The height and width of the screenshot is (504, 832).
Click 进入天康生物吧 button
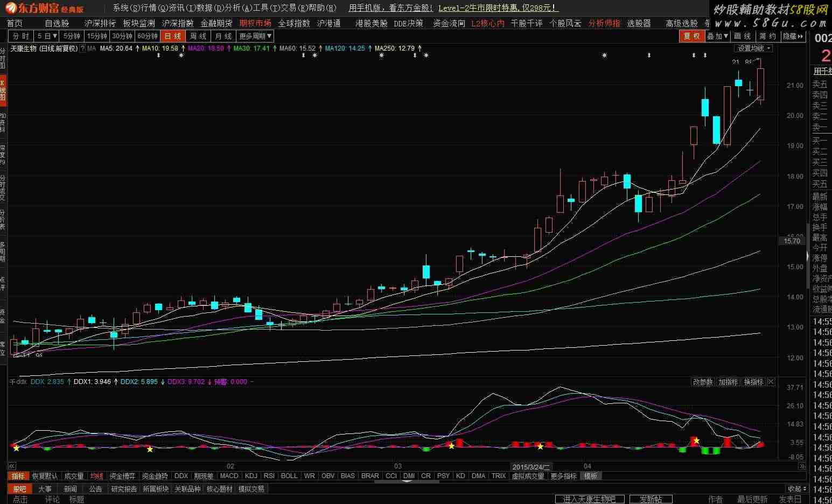coord(589,499)
